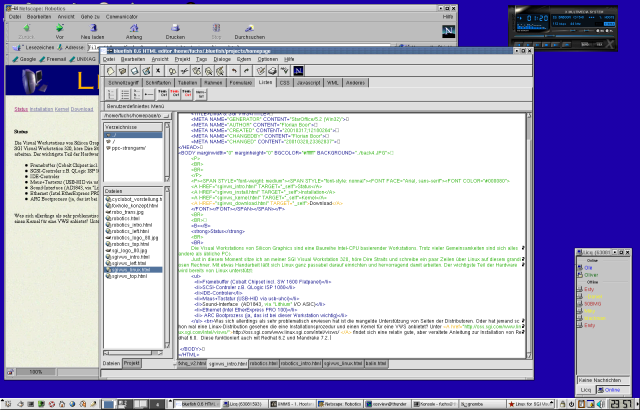Click the Durchsuchen search icon in Netscape
The width and height of the screenshot is (640, 410).
click(x=249, y=31)
